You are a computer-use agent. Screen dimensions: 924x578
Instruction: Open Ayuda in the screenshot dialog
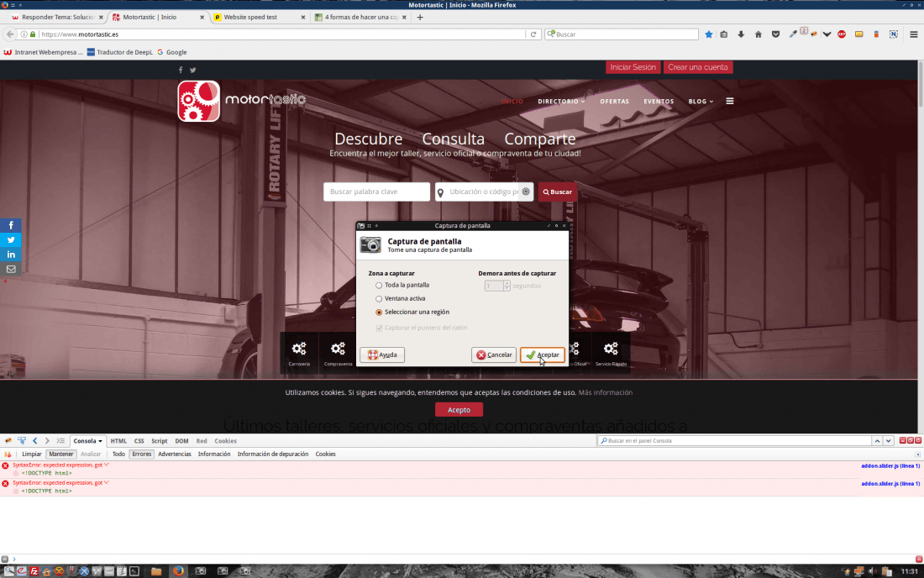point(382,355)
